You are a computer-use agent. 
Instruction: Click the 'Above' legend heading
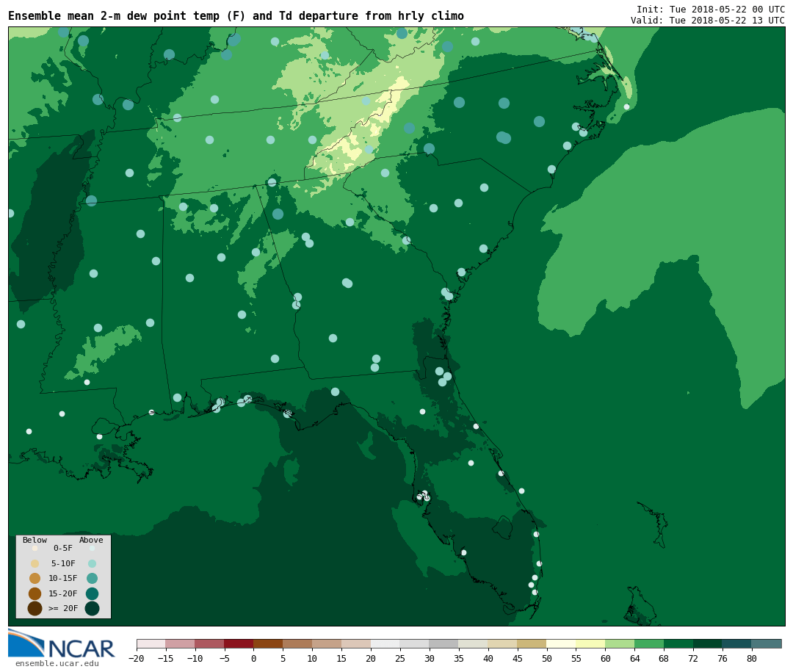click(91, 540)
